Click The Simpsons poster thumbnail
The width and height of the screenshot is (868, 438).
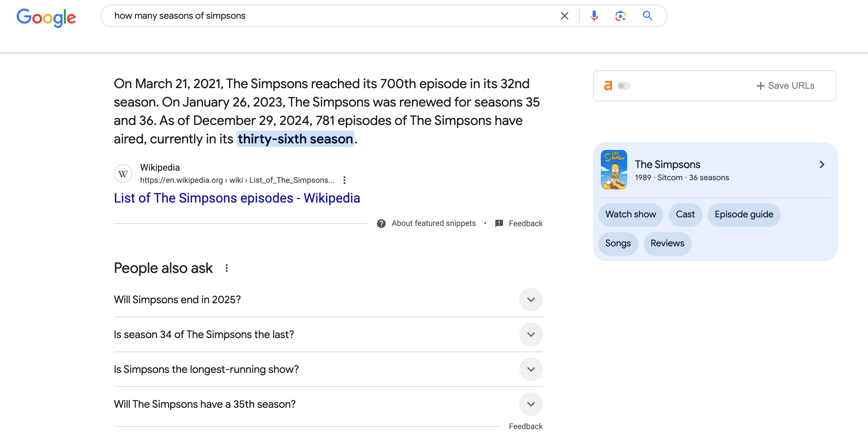pos(614,170)
